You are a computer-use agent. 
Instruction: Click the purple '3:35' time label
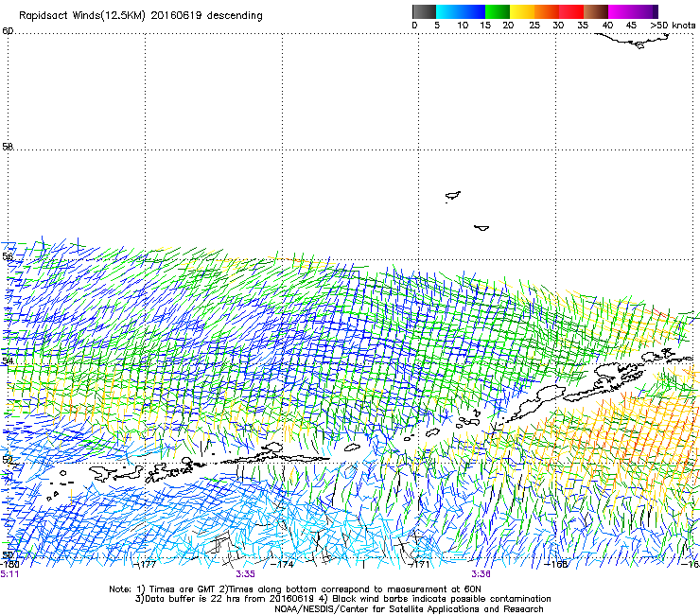[x=246, y=574]
